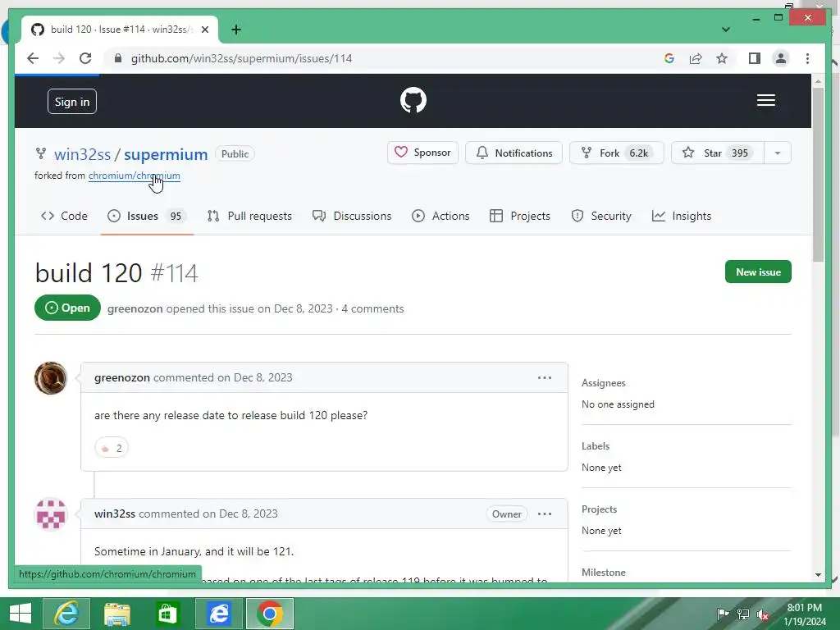Click the Fork button
Viewport: 840px width, 630px height.
tap(617, 153)
